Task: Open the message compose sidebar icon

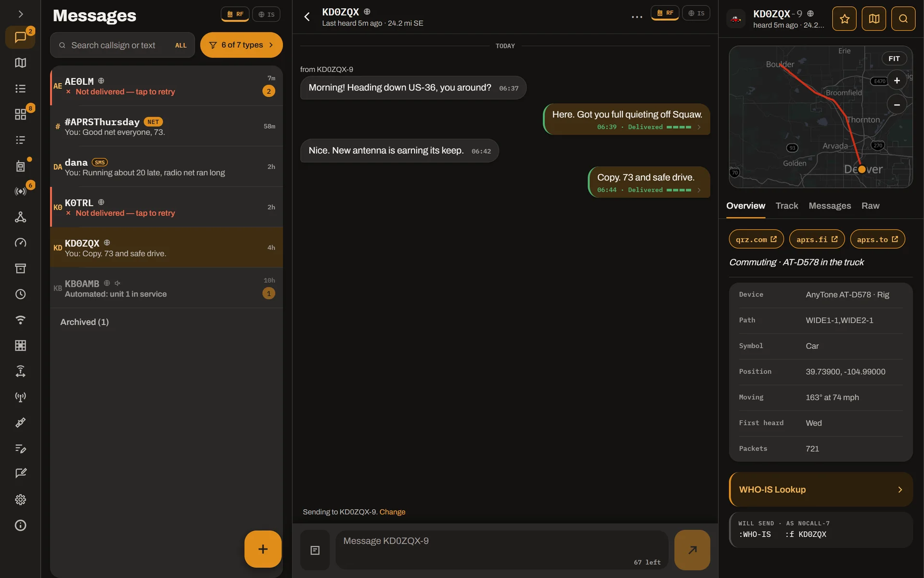Action: tap(20, 473)
